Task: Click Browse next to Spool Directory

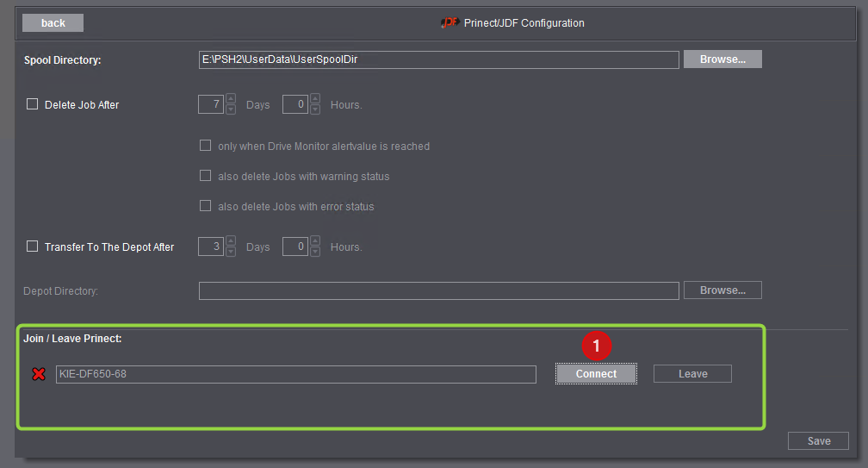Action: click(x=722, y=59)
